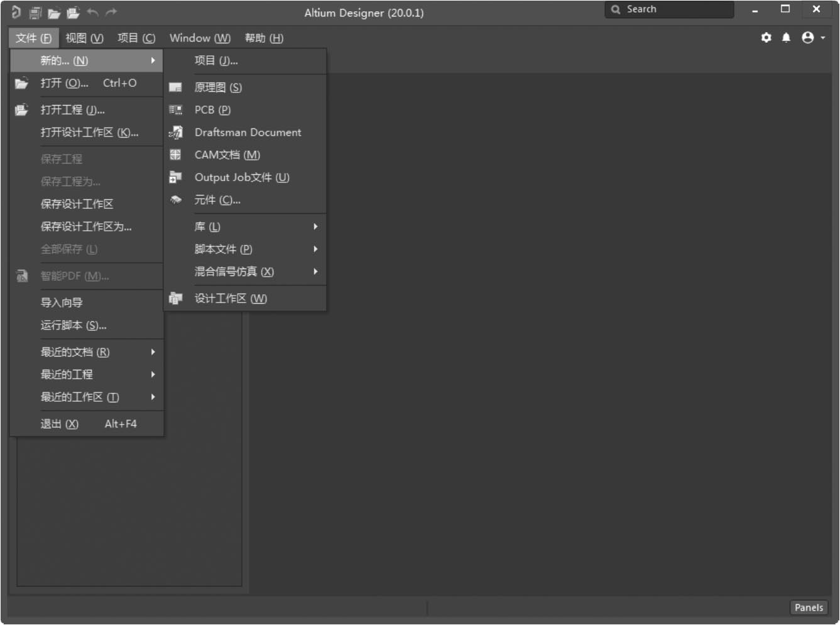Click the greyed 全部保存 (L) entry
The height and width of the screenshot is (625, 840).
coord(87,250)
